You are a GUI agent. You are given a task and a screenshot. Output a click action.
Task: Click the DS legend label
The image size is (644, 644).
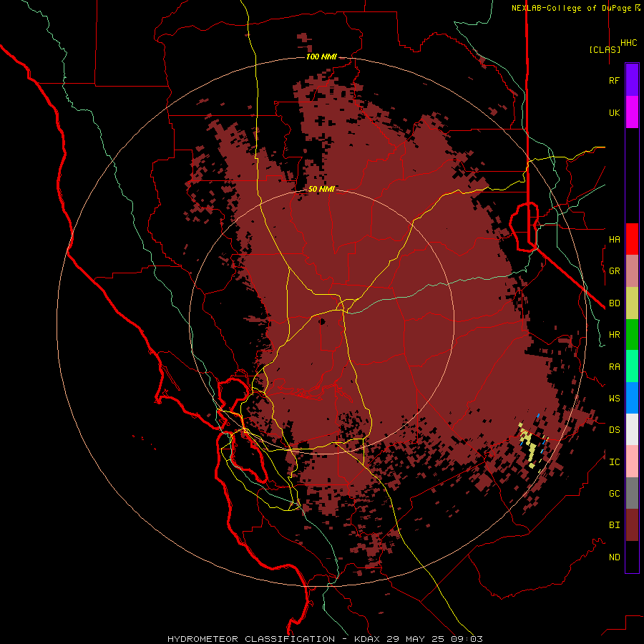(x=614, y=429)
